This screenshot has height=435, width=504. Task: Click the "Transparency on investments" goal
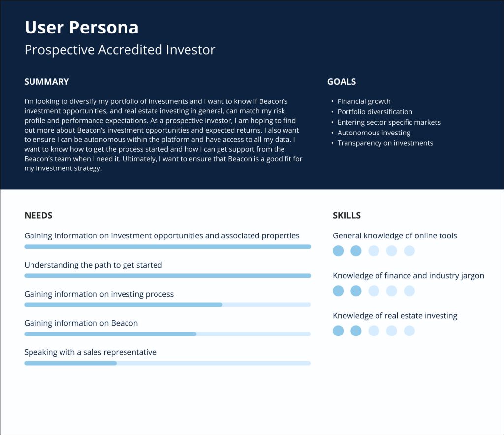tap(385, 143)
